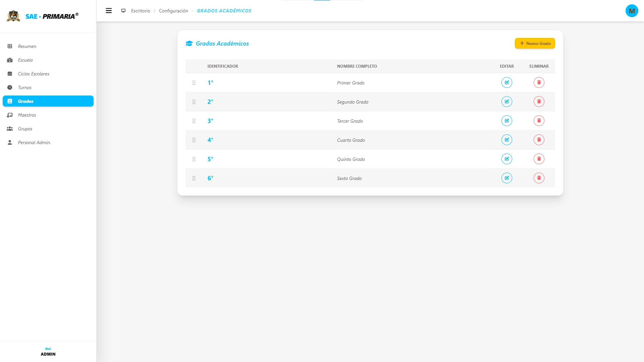This screenshot has width=644, height=362.
Task: Grab the drag handle of the 4° row
Action: pos(194,140)
